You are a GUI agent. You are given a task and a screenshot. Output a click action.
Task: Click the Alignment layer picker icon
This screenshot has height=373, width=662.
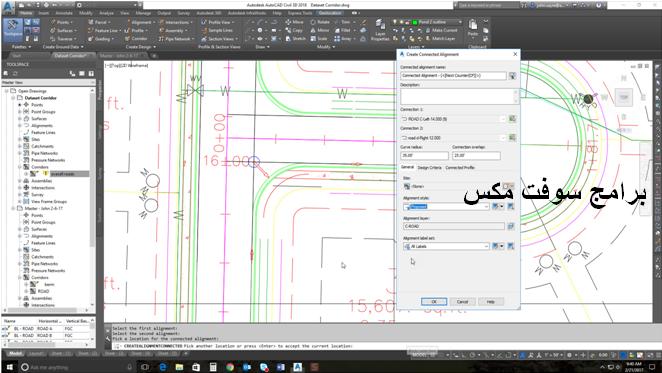pyautogui.click(x=510, y=226)
